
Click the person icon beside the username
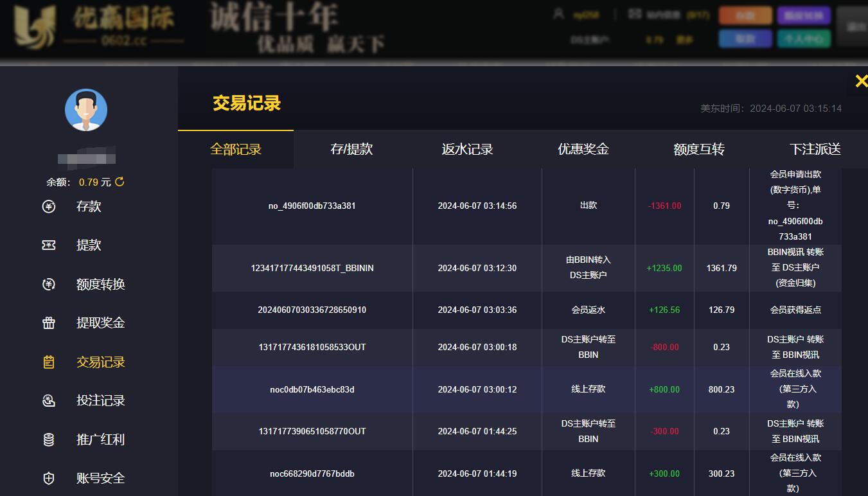558,13
